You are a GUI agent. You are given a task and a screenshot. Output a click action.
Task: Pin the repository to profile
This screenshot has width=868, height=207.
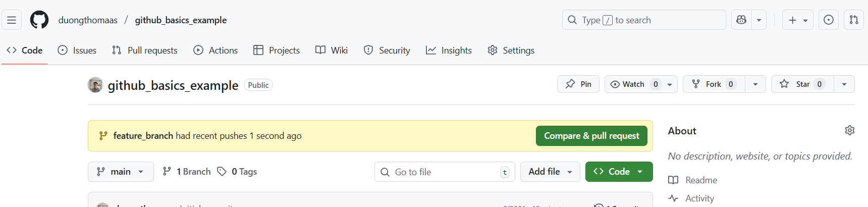click(x=578, y=84)
